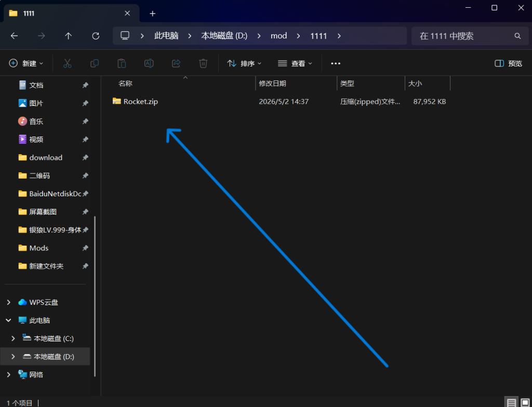Open the 二维码 folder in sidebar
This screenshot has height=407, width=532.
(39, 175)
